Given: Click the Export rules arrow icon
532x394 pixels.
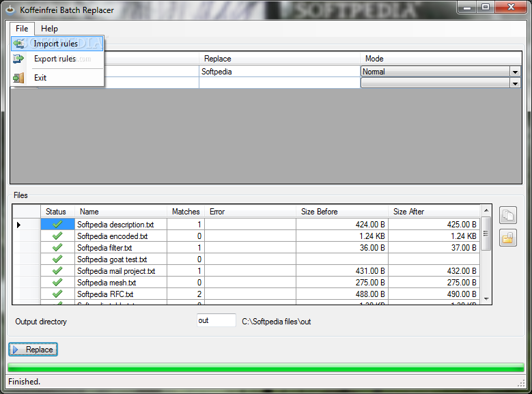Looking at the screenshot, I should (x=18, y=59).
